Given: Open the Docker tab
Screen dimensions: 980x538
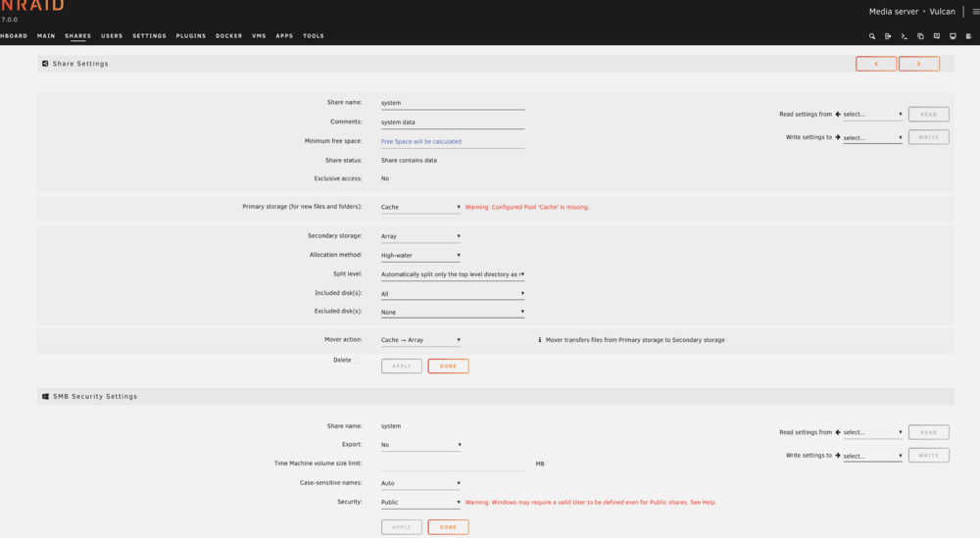Looking at the screenshot, I should [x=228, y=36].
